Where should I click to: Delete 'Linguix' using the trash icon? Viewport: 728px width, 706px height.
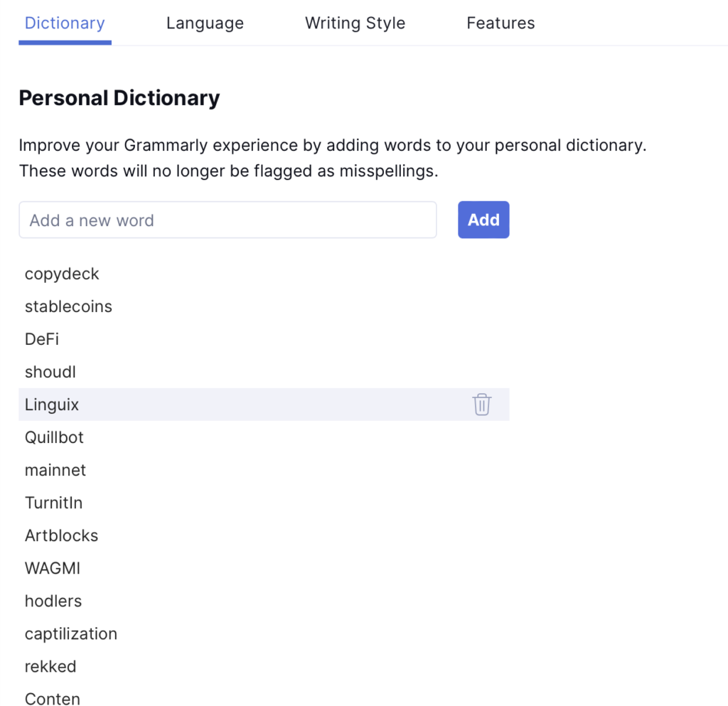(x=482, y=404)
